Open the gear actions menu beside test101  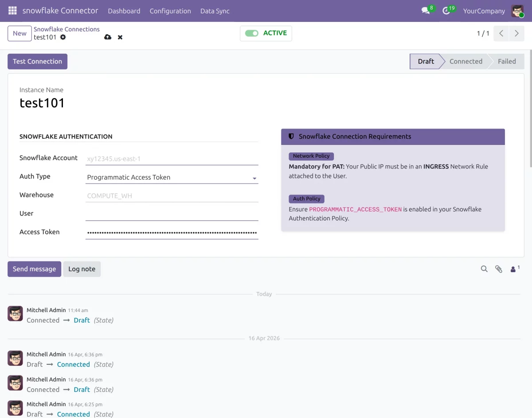click(x=63, y=37)
